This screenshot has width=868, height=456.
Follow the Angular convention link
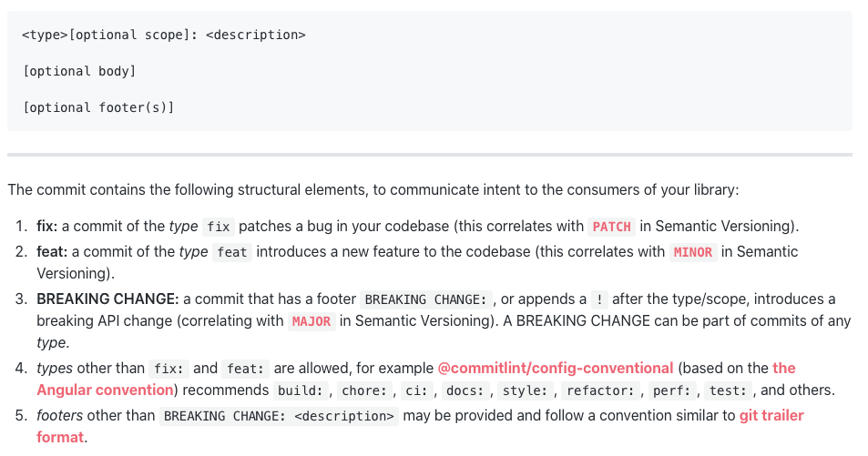tap(105, 390)
